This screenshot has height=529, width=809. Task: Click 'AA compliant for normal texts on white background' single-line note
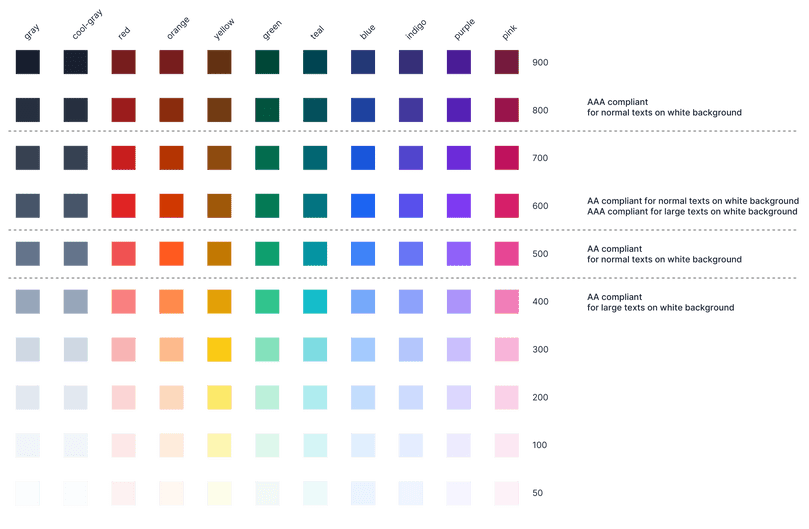point(693,201)
